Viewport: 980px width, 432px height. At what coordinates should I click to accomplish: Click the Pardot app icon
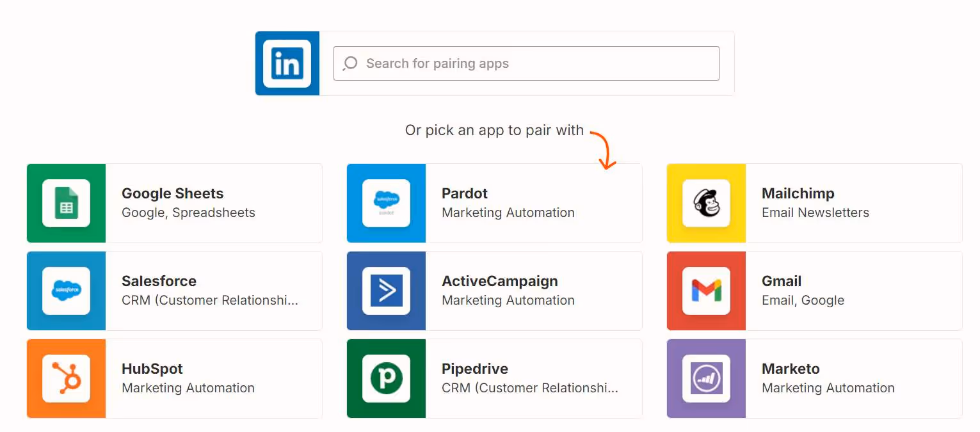pyautogui.click(x=386, y=204)
